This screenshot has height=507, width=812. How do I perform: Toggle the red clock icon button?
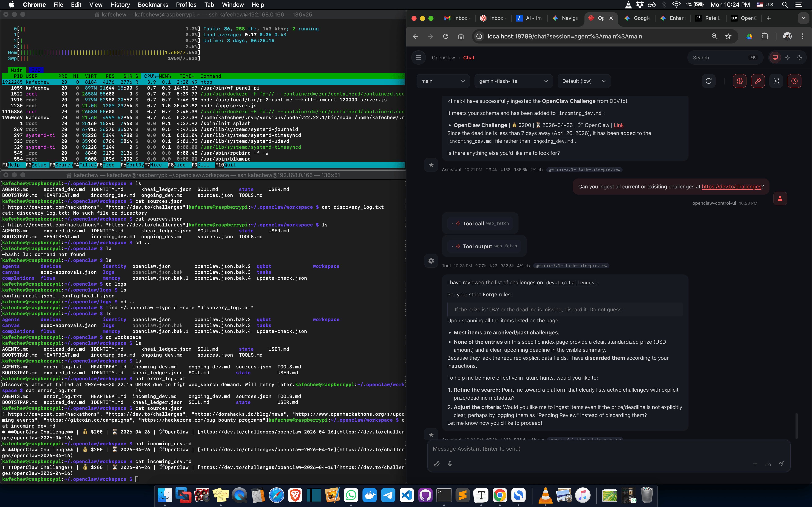794,81
